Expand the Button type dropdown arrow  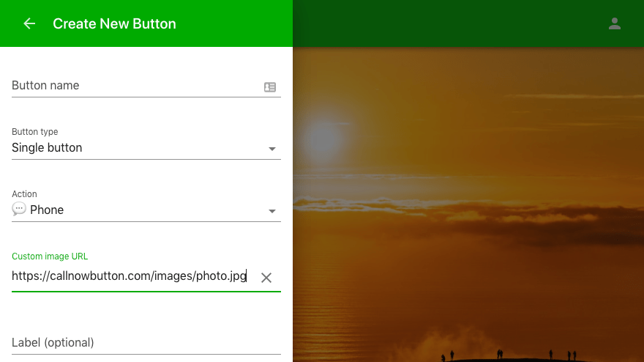point(272,149)
